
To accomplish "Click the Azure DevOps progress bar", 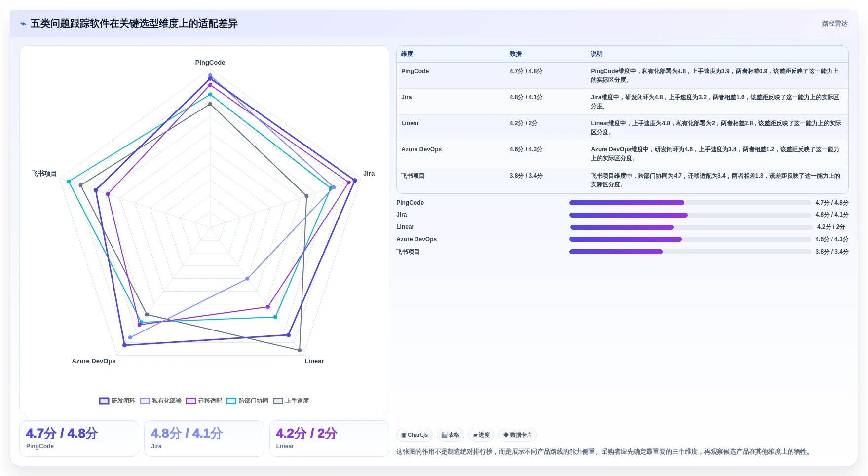I will pyautogui.click(x=690, y=239).
